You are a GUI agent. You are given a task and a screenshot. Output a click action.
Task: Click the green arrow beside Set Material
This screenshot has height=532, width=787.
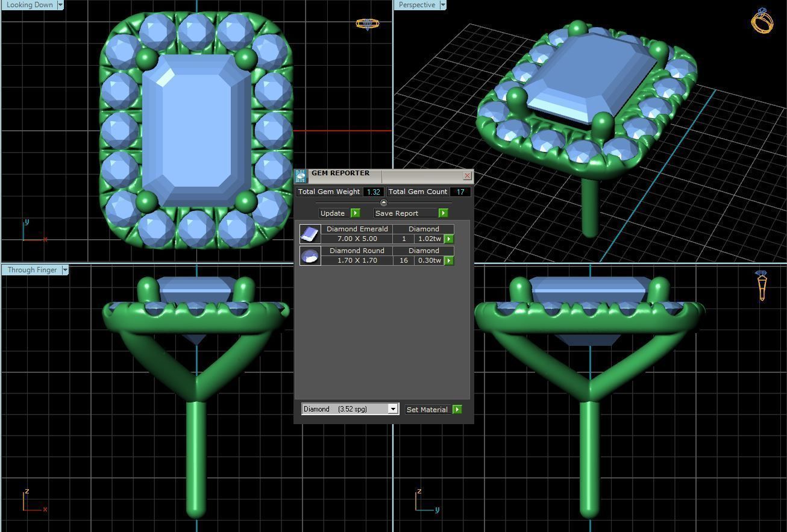457,410
